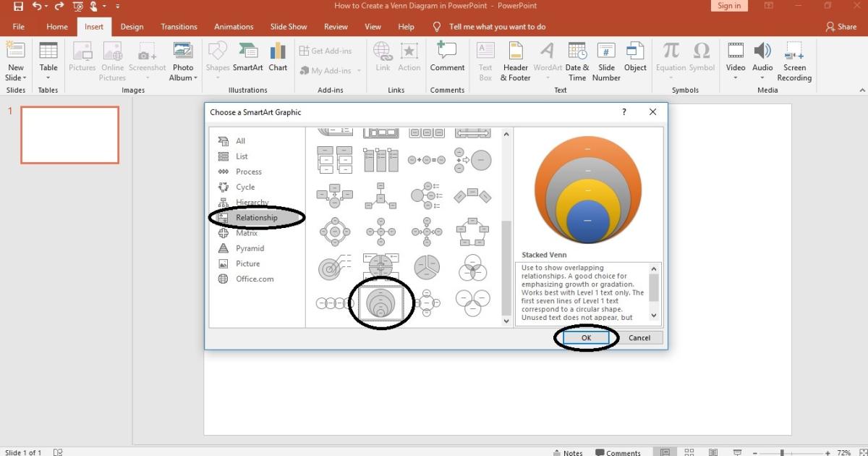Select the Relationship category in SmartArt dialog
Image resolution: width=868 pixels, height=456 pixels.
[x=257, y=217]
